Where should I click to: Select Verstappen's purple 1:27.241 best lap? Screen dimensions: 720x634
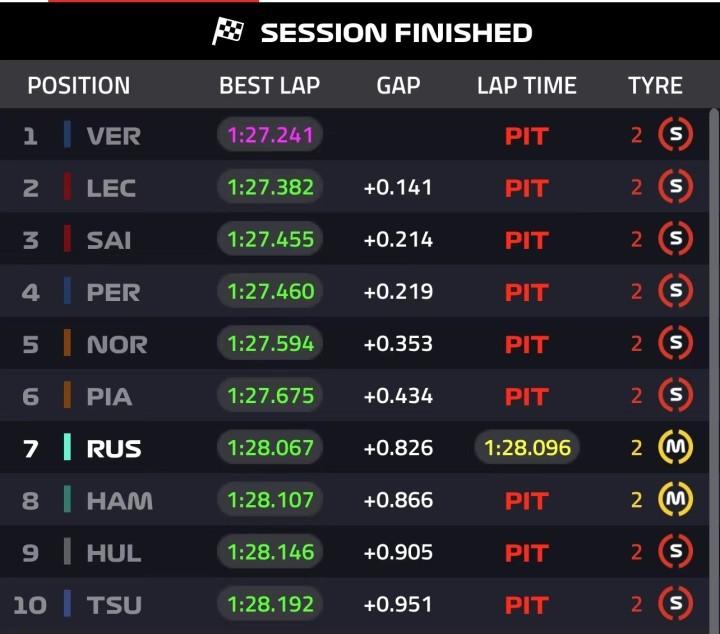click(x=270, y=135)
